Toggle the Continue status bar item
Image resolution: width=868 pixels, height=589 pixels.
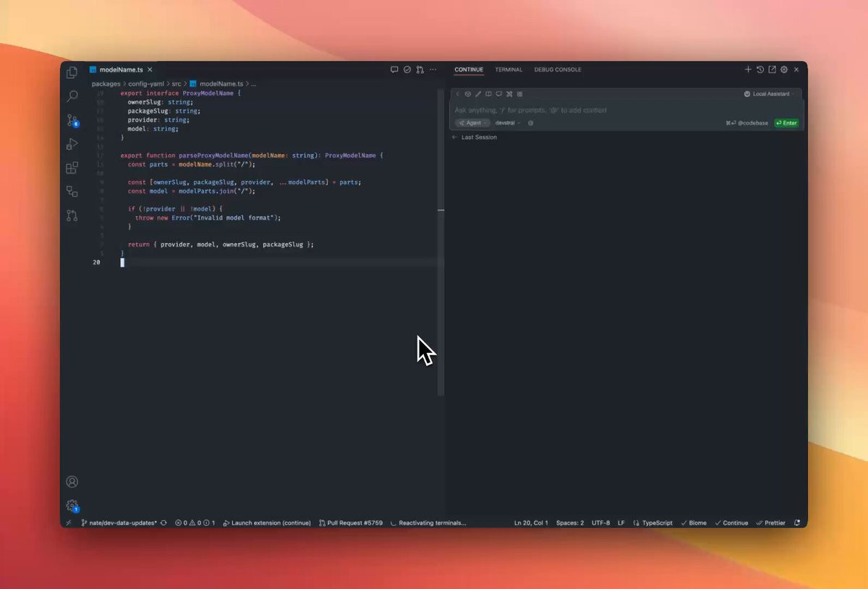tap(731, 522)
